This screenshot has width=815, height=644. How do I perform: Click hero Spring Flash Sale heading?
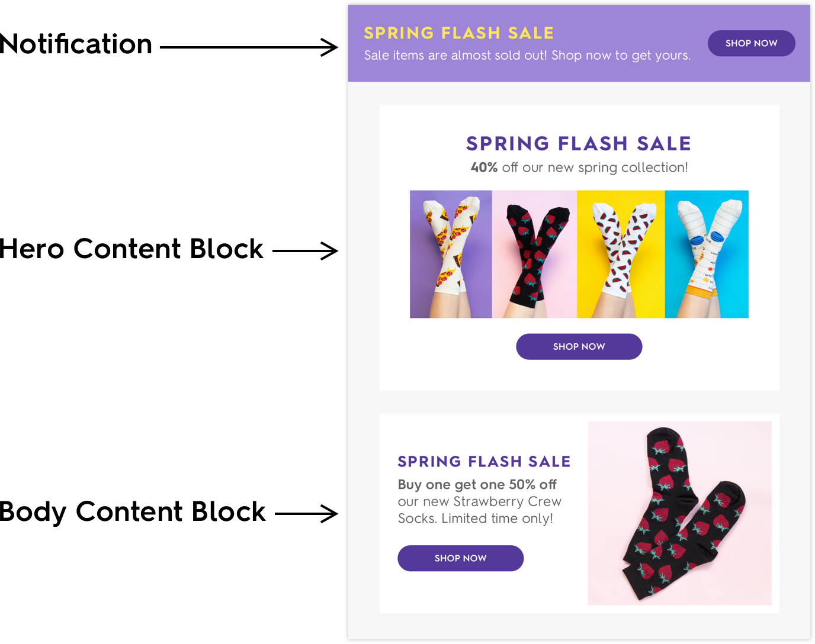pyautogui.click(x=579, y=143)
